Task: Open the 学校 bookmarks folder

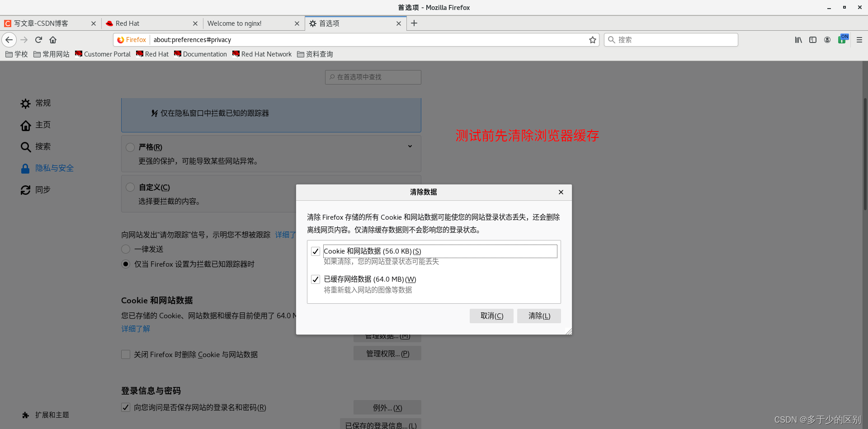Action: tap(17, 54)
